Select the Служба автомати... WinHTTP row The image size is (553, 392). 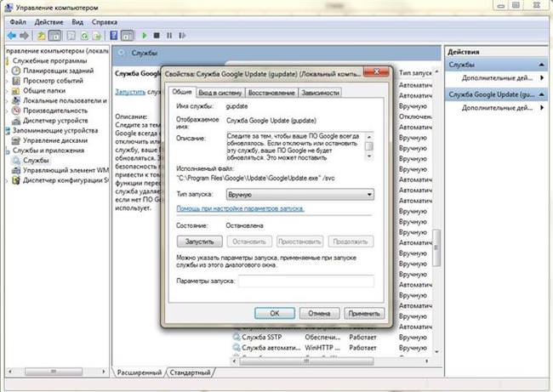click(x=332, y=348)
